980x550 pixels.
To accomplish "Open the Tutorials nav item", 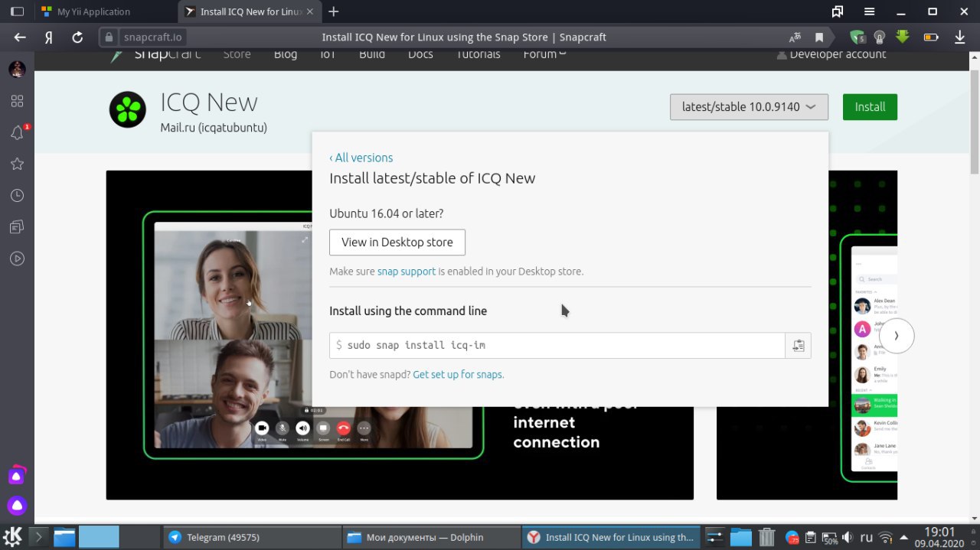I will pyautogui.click(x=479, y=54).
